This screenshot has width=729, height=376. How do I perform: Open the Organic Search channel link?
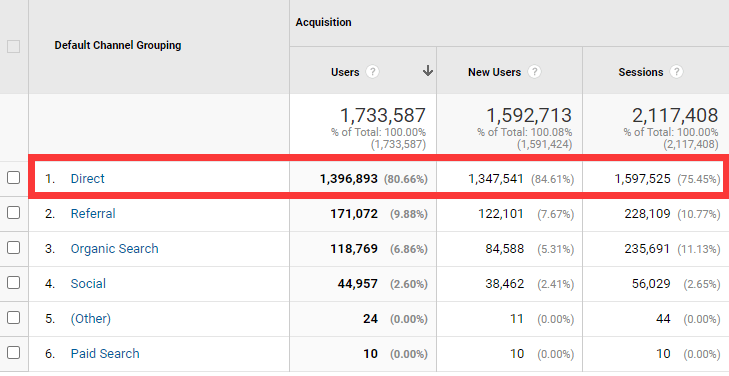click(x=114, y=249)
